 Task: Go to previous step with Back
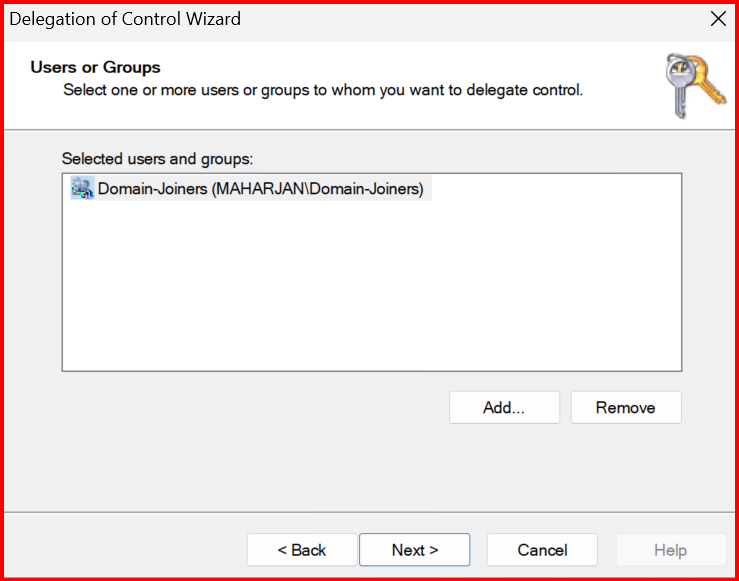coord(302,550)
